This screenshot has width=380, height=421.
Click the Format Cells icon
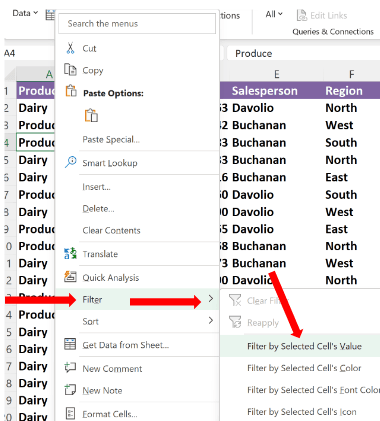70,413
